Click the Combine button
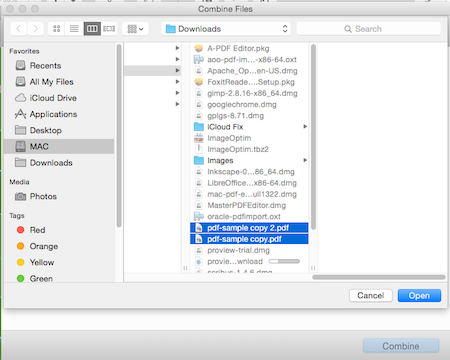Viewport: 450px width, 360px height. click(x=401, y=346)
